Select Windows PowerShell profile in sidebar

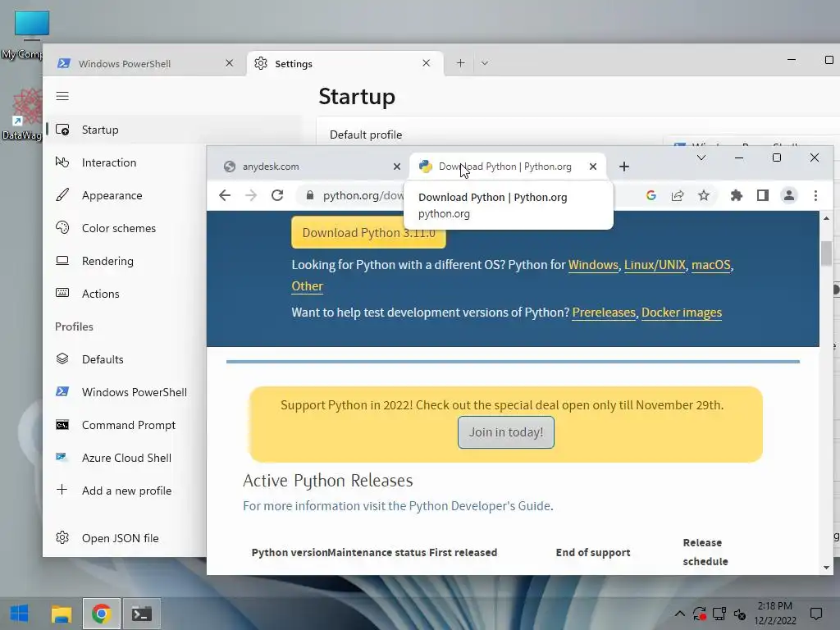(x=126, y=392)
